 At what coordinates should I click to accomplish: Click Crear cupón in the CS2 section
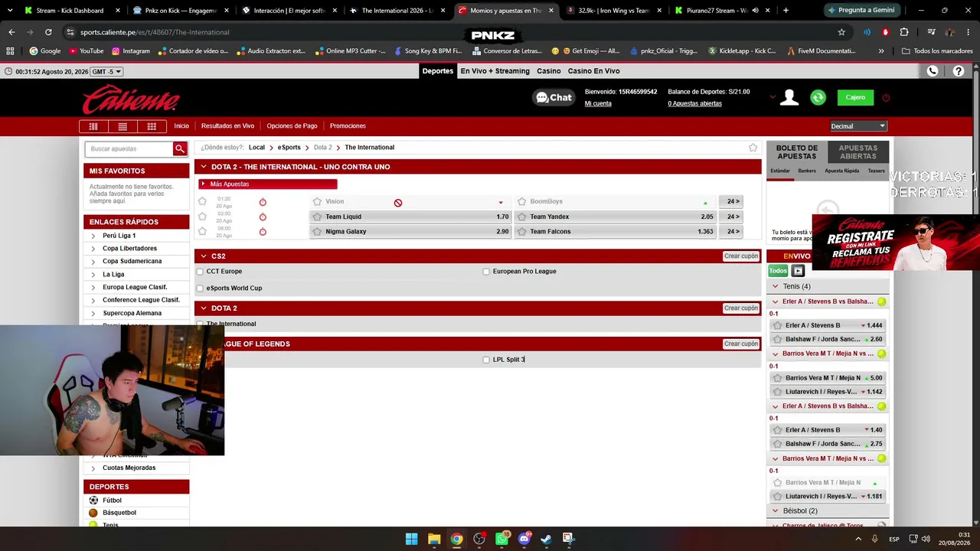point(740,256)
